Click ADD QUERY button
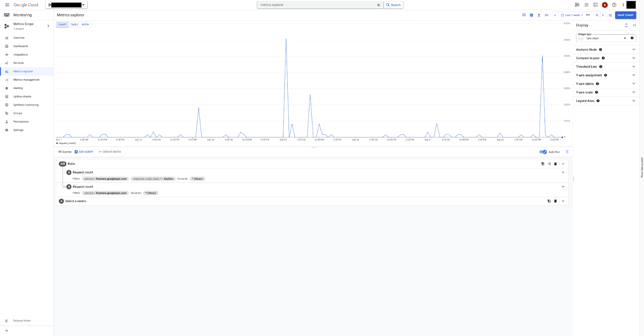 [x=84, y=152]
